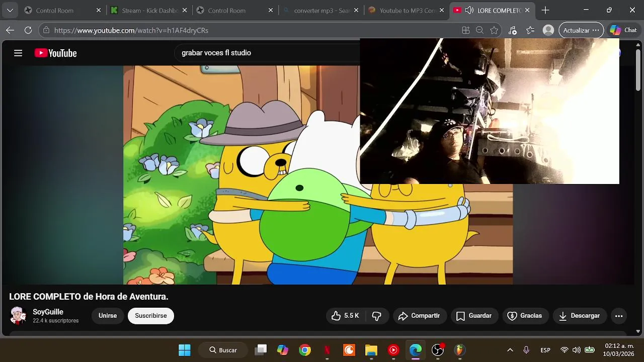Open File Explorer on taskbar
The image size is (644, 362).
click(371, 350)
